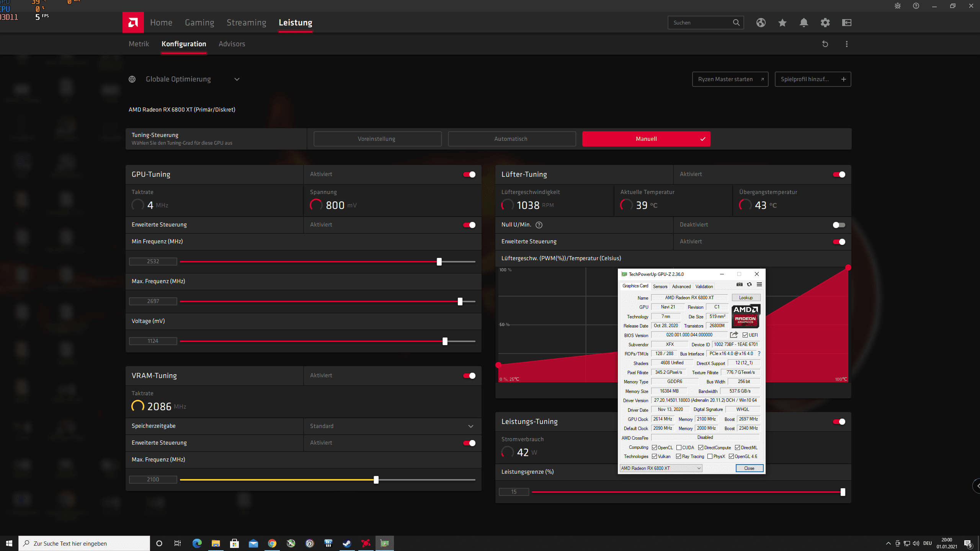
Task: Click GPU-Z BIOS export share icon
Action: (733, 335)
